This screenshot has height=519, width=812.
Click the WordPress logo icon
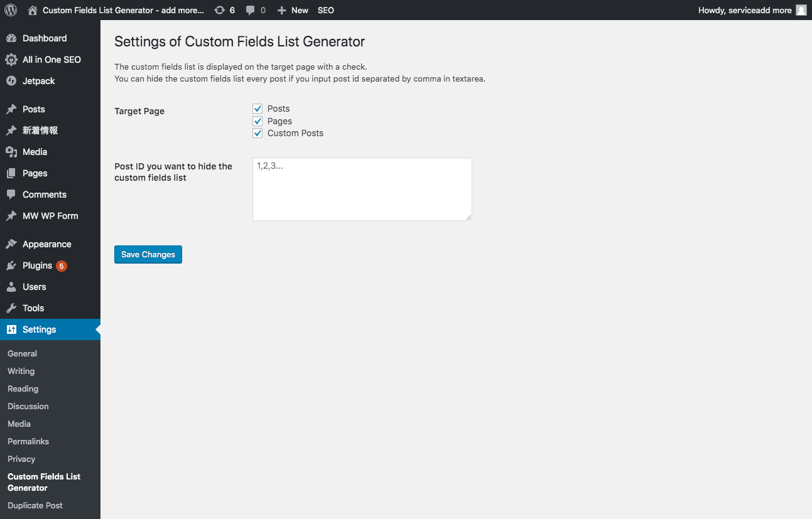(11, 10)
